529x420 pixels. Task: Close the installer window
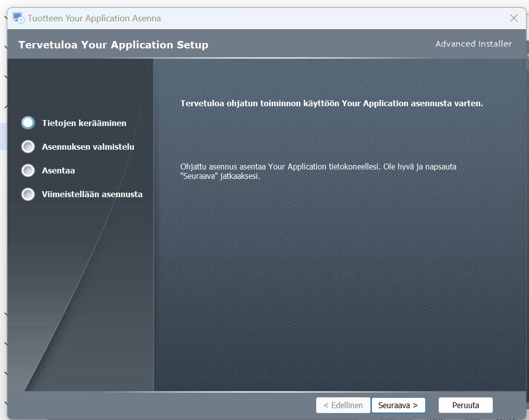click(514, 18)
